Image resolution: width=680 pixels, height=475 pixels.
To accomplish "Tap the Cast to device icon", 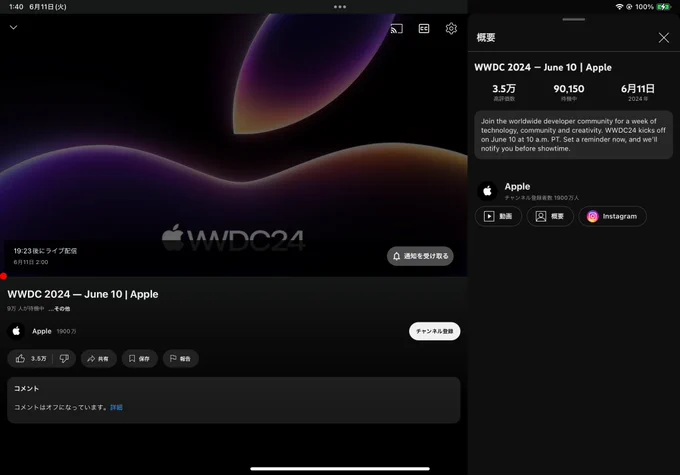I will [x=396, y=29].
